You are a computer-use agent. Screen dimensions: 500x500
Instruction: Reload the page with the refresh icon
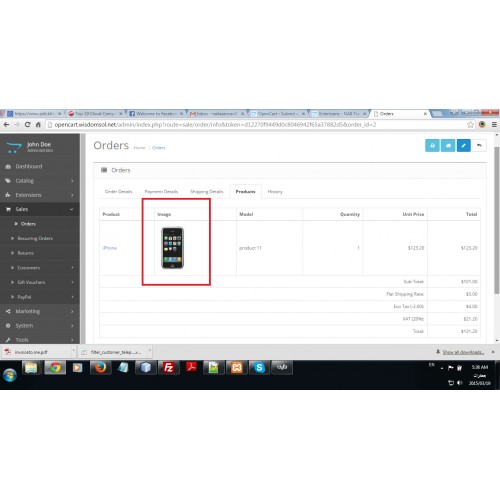point(28,124)
